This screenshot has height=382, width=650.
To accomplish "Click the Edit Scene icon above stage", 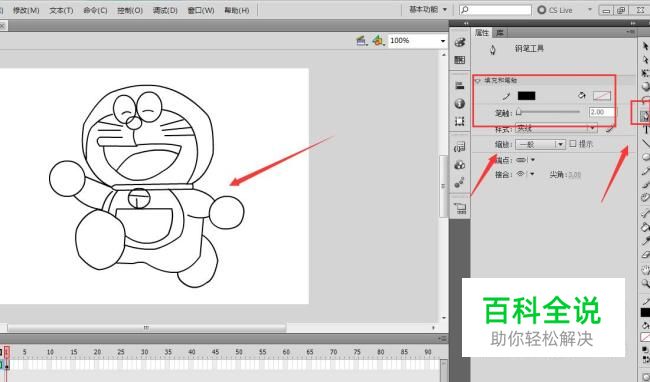I will (x=361, y=41).
